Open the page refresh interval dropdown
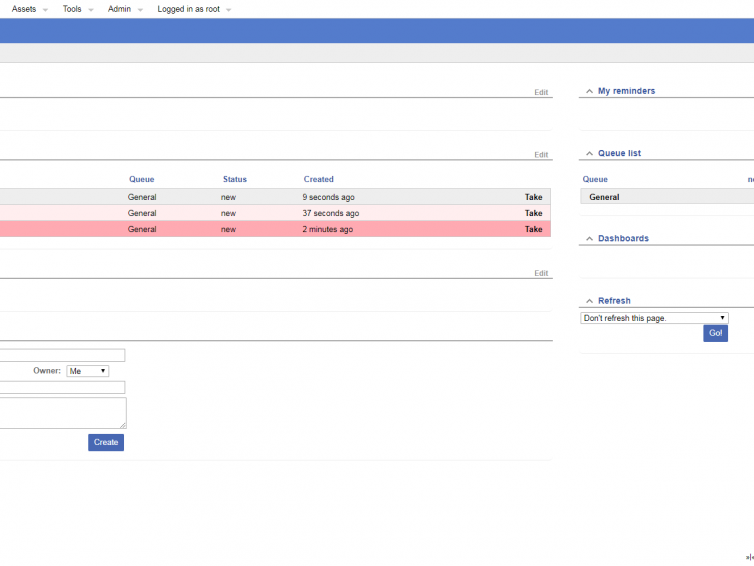 click(654, 318)
